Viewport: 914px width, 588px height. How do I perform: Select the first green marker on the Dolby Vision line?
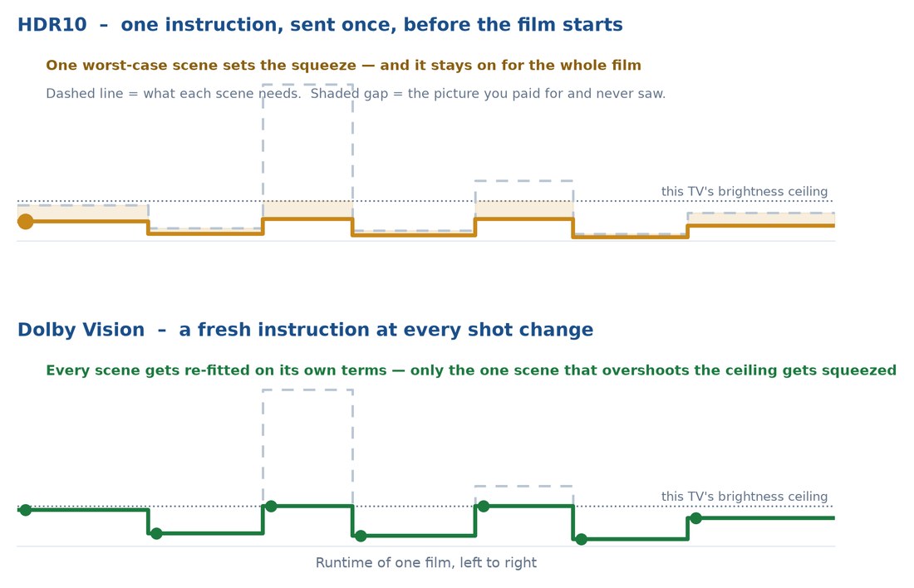point(26,511)
